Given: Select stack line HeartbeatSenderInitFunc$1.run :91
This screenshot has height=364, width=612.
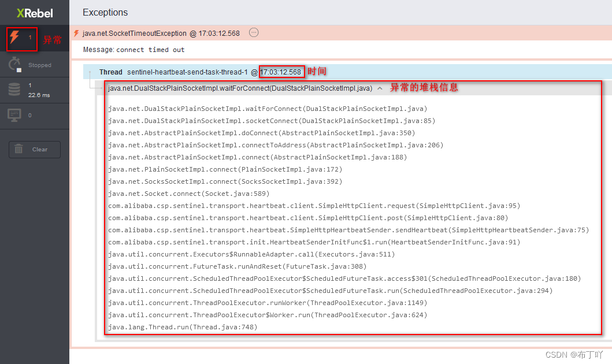Looking at the screenshot, I should [314, 242].
